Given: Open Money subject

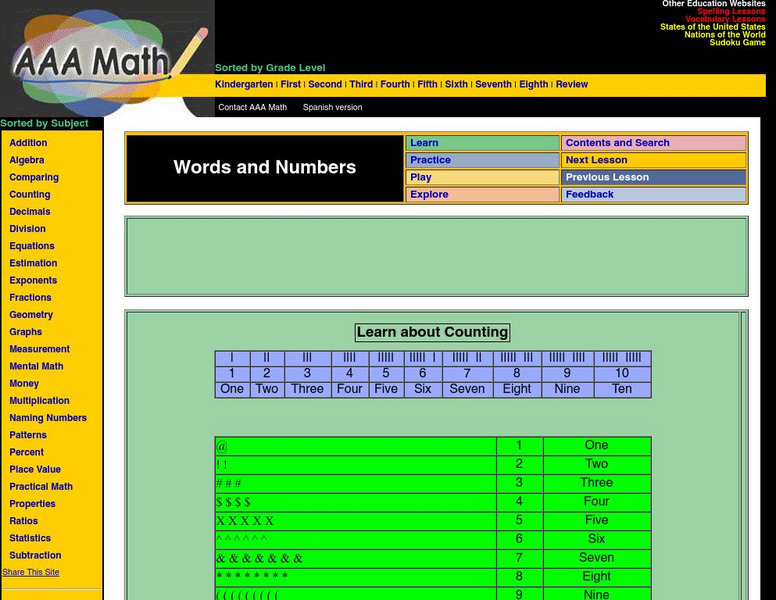Looking at the screenshot, I should click(x=24, y=384).
